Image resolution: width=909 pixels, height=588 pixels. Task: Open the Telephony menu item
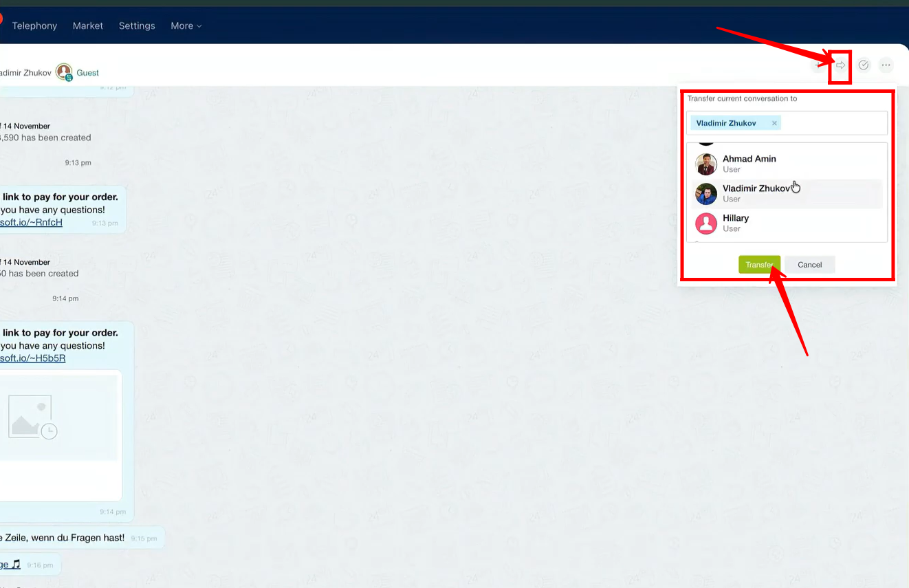34,26
